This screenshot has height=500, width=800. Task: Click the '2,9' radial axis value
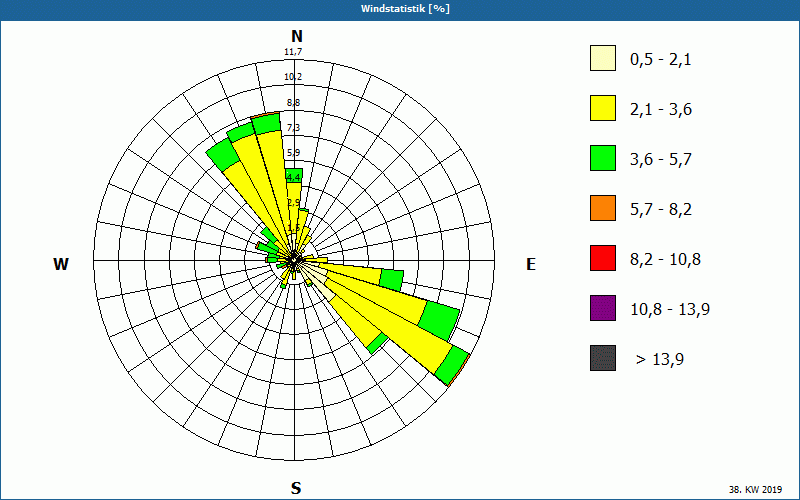pyautogui.click(x=293, y=203)
